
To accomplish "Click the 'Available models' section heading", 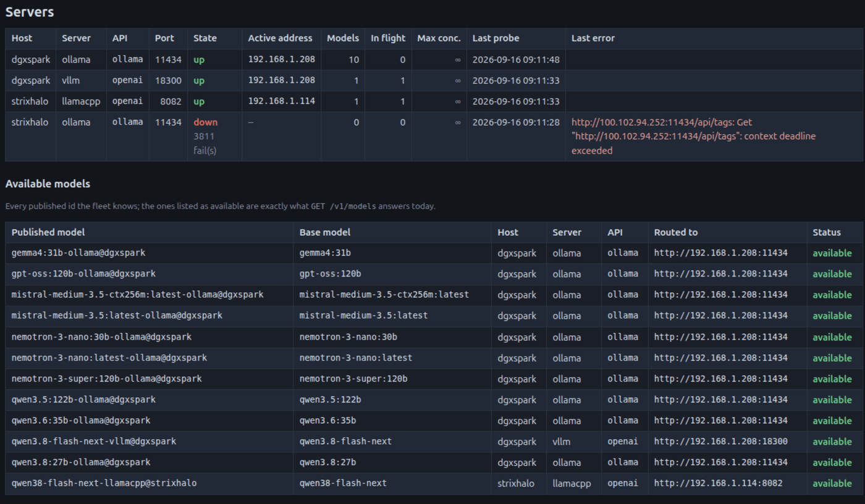I will (48, 184).
